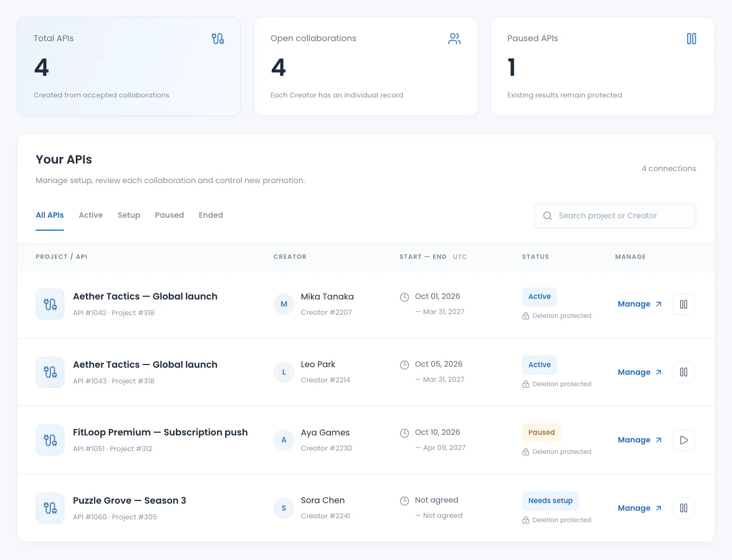Click the START — END column header
Screen dimensions: 732x560
coord(423,257)
